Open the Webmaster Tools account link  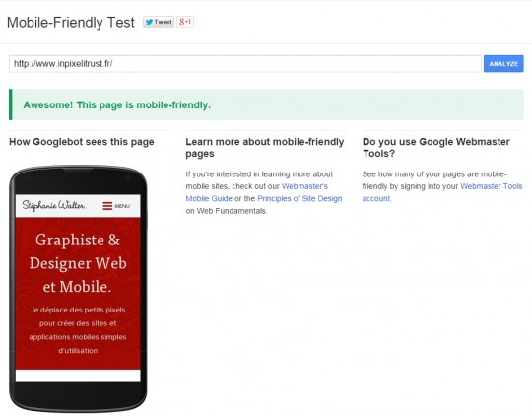pos(442,192)
